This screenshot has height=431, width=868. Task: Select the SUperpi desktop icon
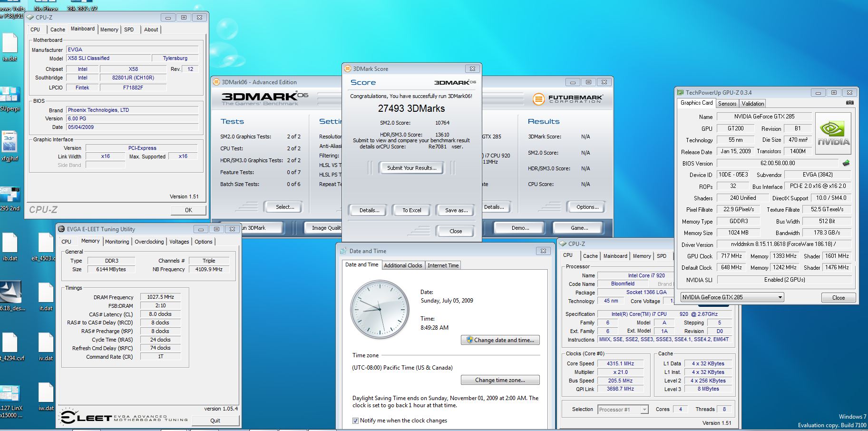10,98
